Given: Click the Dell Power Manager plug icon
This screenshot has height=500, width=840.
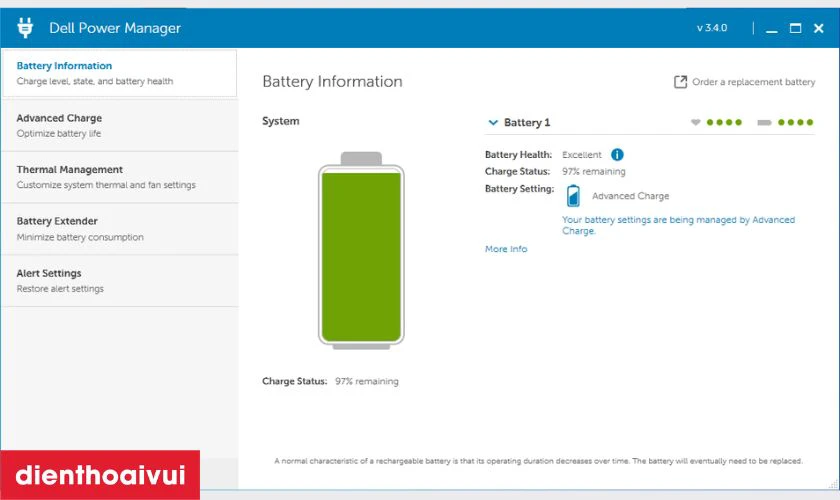Looking at the screenshot, I should (x=25, y=28).
